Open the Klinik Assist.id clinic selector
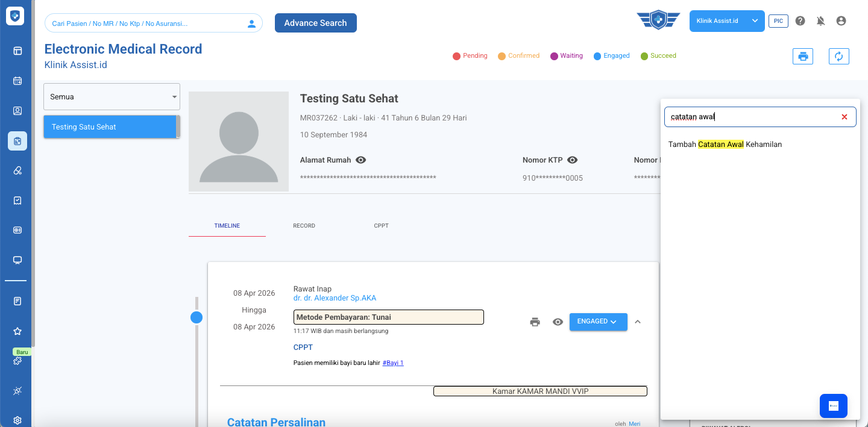The height and width of the screenshot is (427, 868). click(726, 21)
